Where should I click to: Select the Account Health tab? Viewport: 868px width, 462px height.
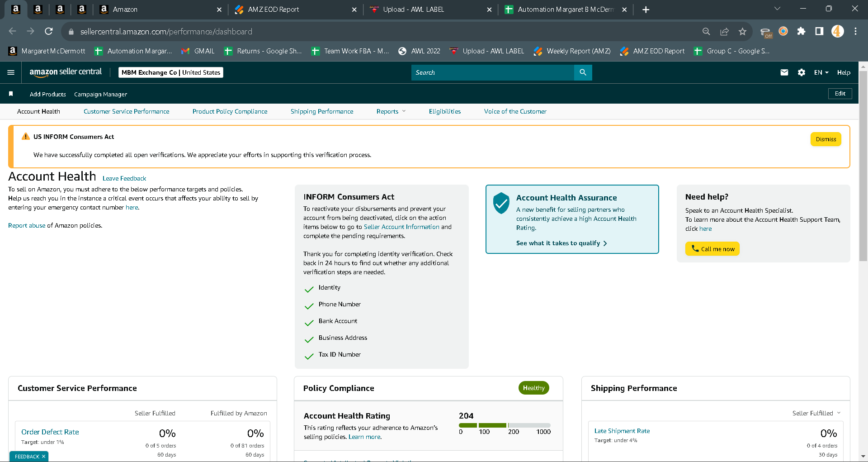pos(38,111)
